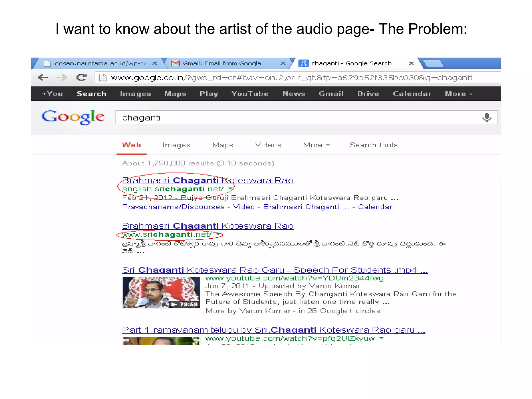Open Part 1-ramayanam telugu result
532x399 pixels.
(x=274, y=330)
